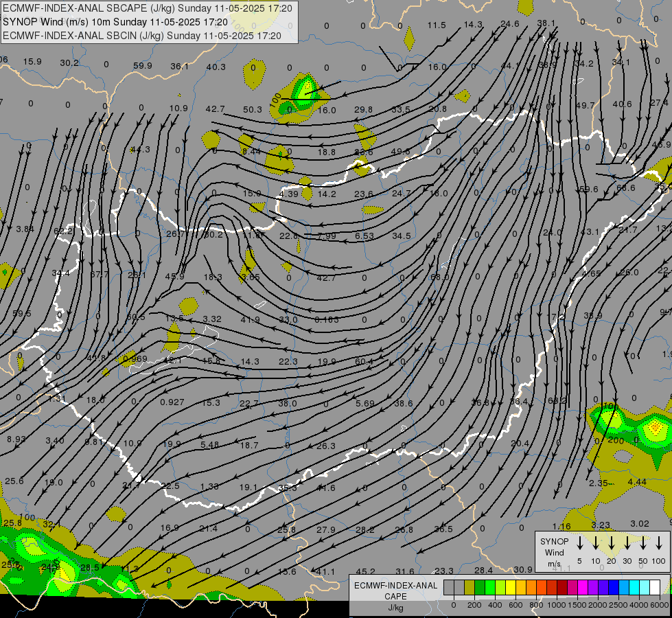Click the map value 59.9
Viewport: 672px width, 618px height.
[143, 66]
